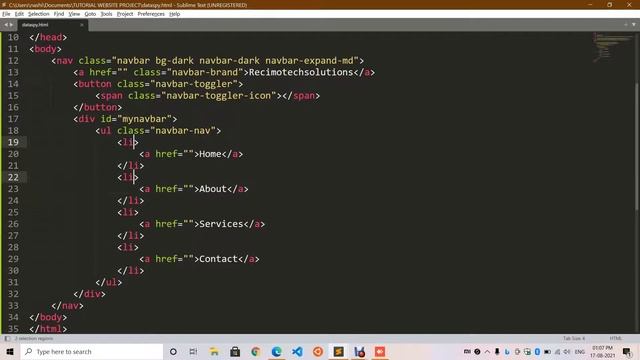Open Task View on taskbar
Screen dimensions: 640x360
(x=193, y=351)
